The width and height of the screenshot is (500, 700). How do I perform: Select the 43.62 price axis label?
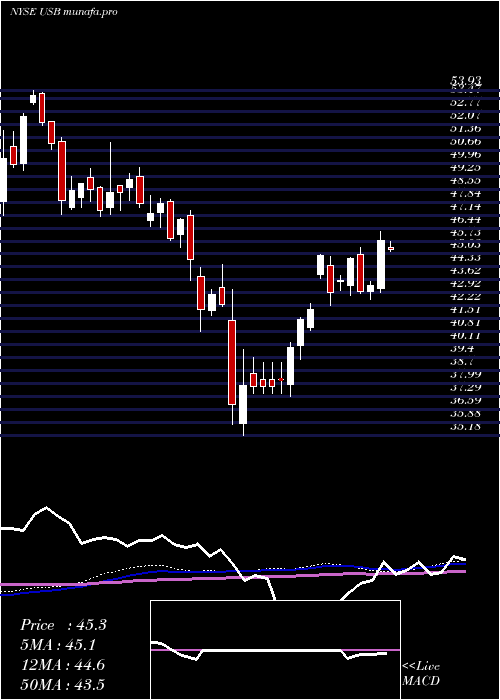tap(466, 271)
